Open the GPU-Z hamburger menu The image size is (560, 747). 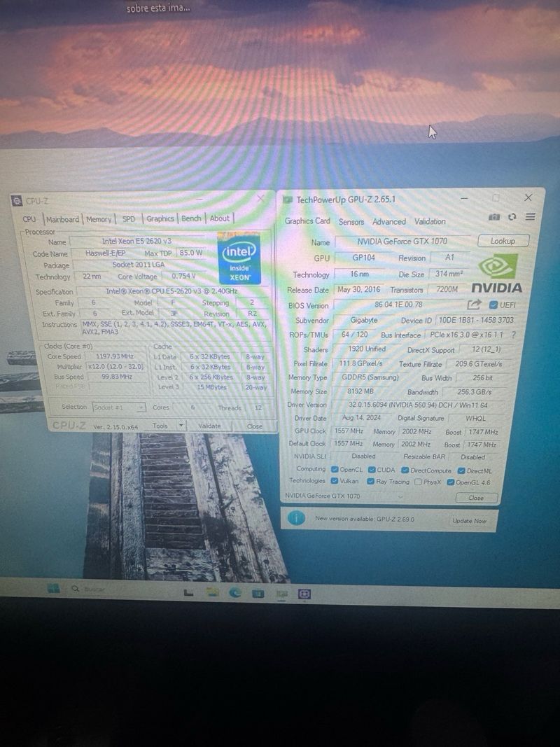pyautogui.click(x=530, y=217)
